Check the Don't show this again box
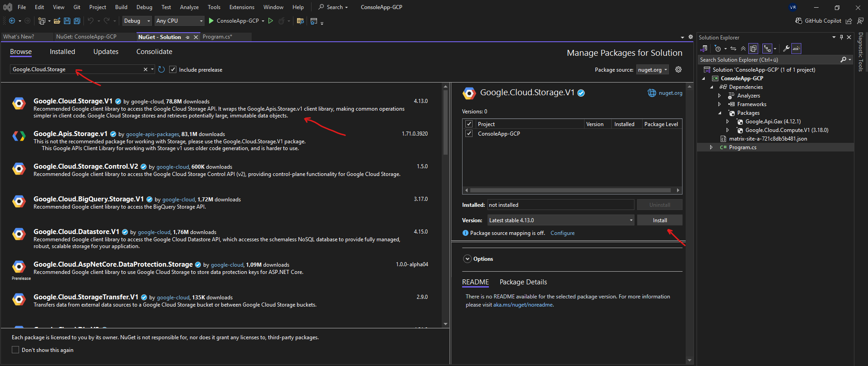Viewport: 868px width, 366px height. pyautogui.click(x=15, y=350)
